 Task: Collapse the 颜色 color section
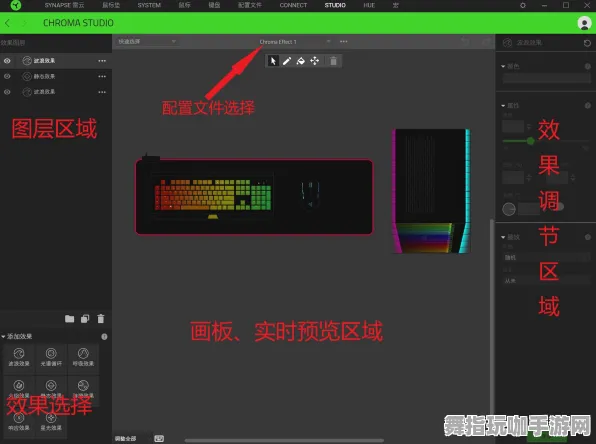(503, 67)
